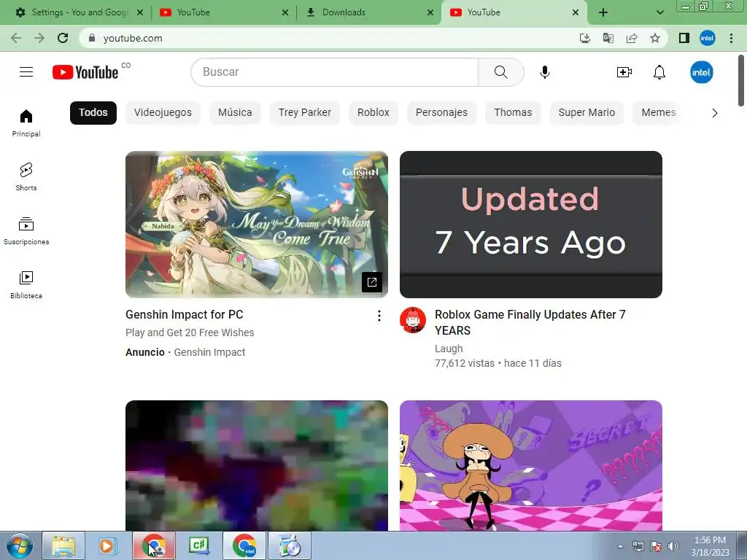Screen dimensions: 747x560
Task: Select the Roblox chip
Action: click(373, 113)
